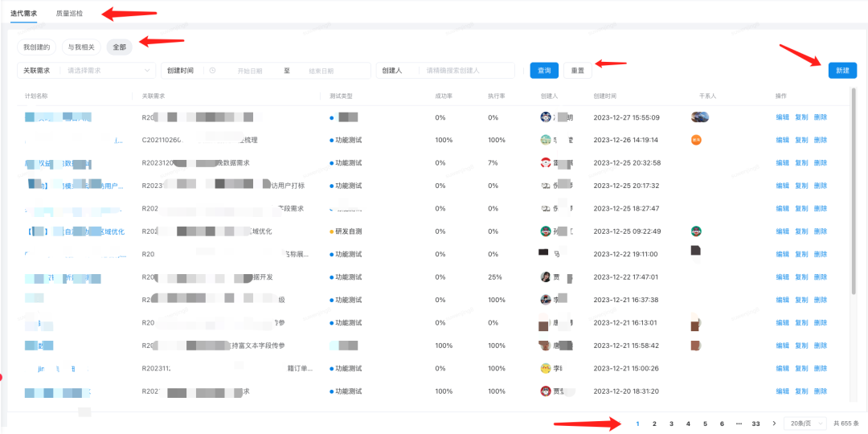Image resolution: width=868 pixels, height=434 pixels.
Task: Click 干系人 avatar in 2023-12-27 15:55:09 row
Action: 700,117
